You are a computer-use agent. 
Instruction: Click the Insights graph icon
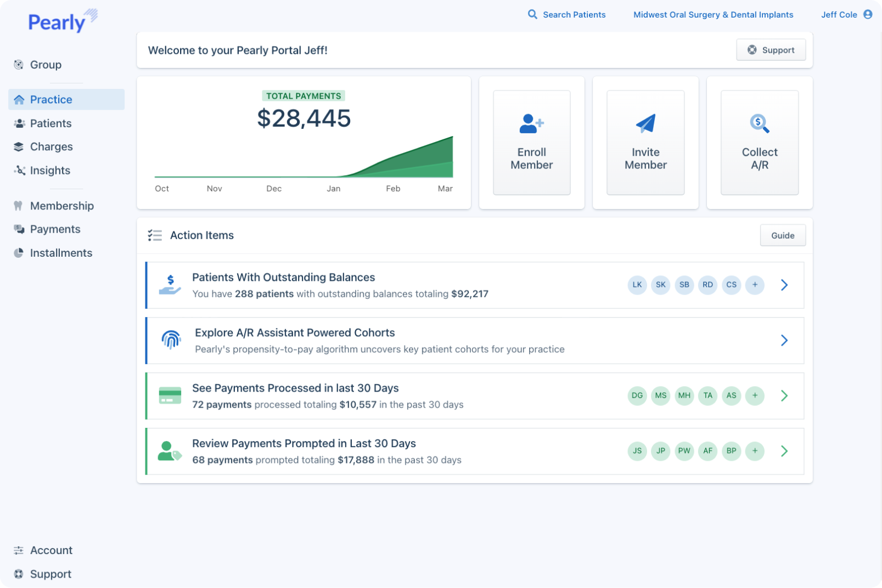(x=19, y=171)
